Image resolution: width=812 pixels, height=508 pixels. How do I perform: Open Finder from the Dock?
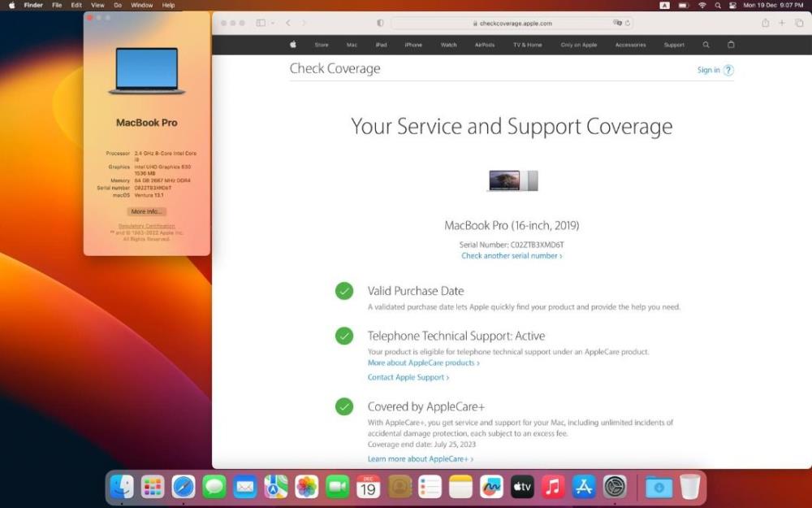pyautogui.click(x=123, y=487)
